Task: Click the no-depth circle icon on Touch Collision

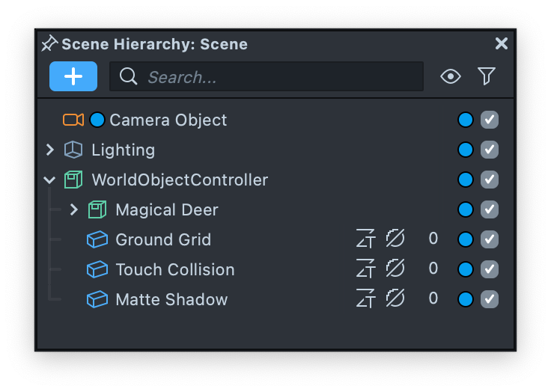Action: click(x=395, y=269)
